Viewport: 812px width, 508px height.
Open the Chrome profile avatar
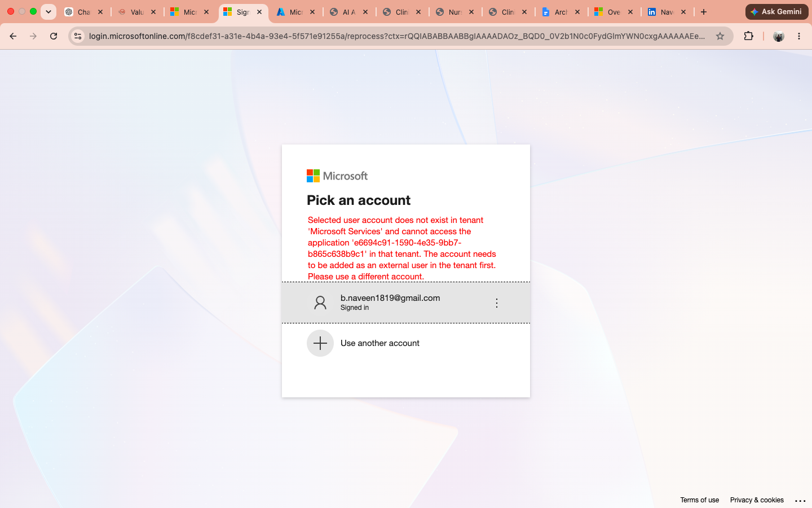click(779, 36)
